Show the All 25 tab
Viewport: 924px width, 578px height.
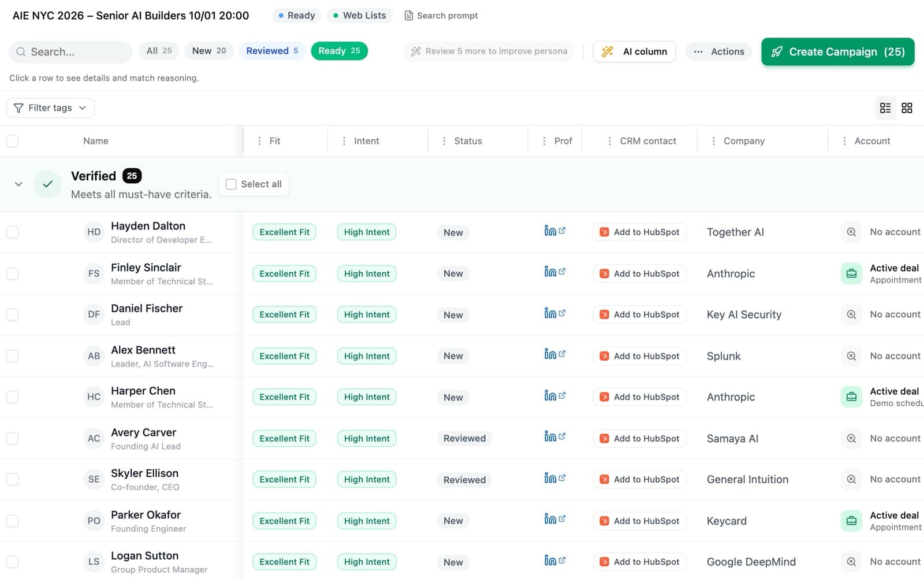pos(159,51)
